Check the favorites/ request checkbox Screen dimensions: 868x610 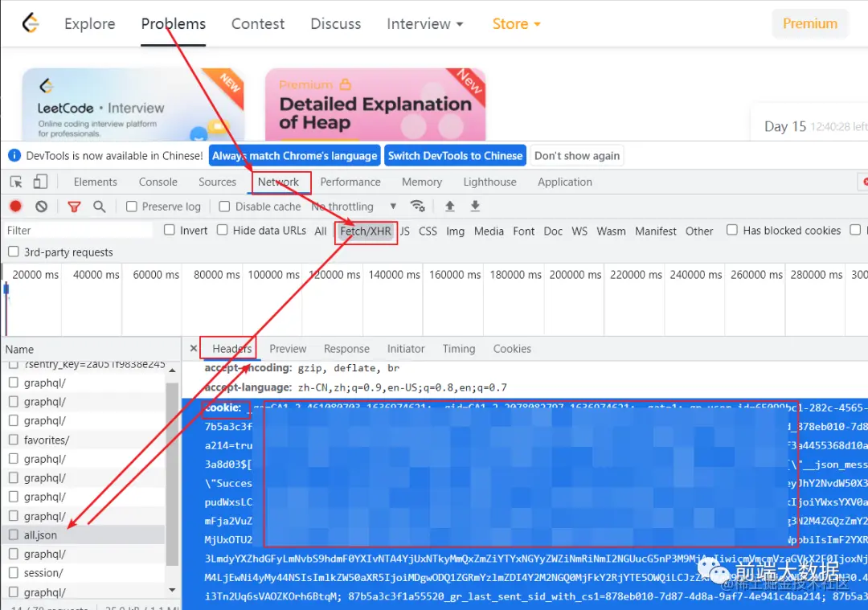14,440
